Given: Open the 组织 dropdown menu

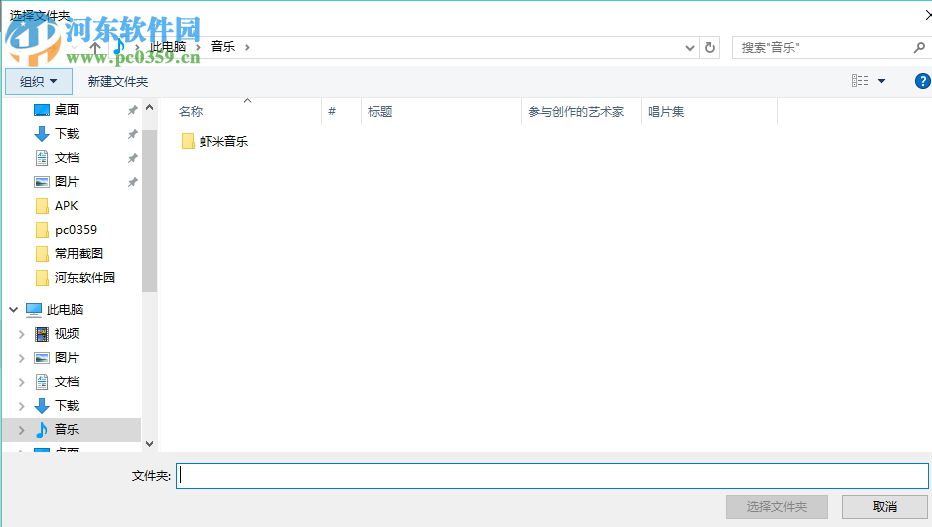Looking at the screenshot, I should (x=39, y=81).
